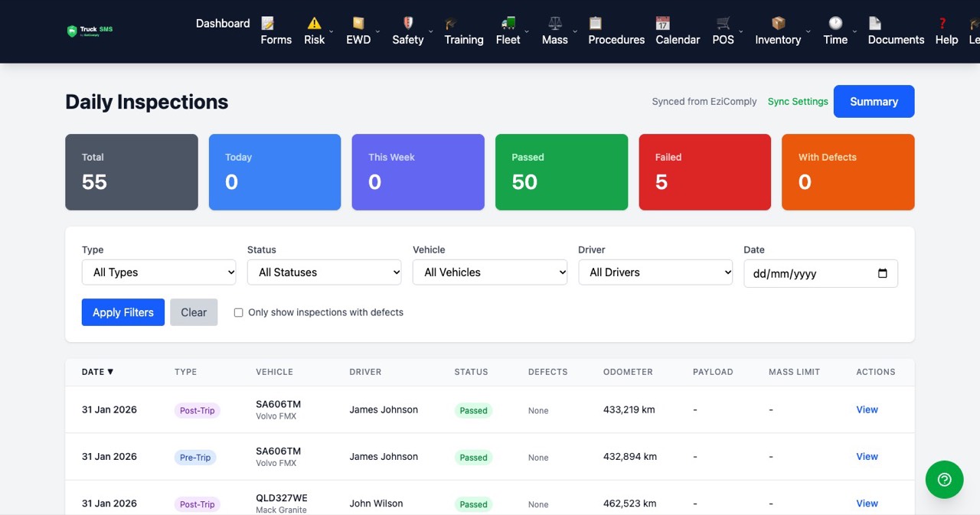Open the green floating help button

click(x=944, y=480)
